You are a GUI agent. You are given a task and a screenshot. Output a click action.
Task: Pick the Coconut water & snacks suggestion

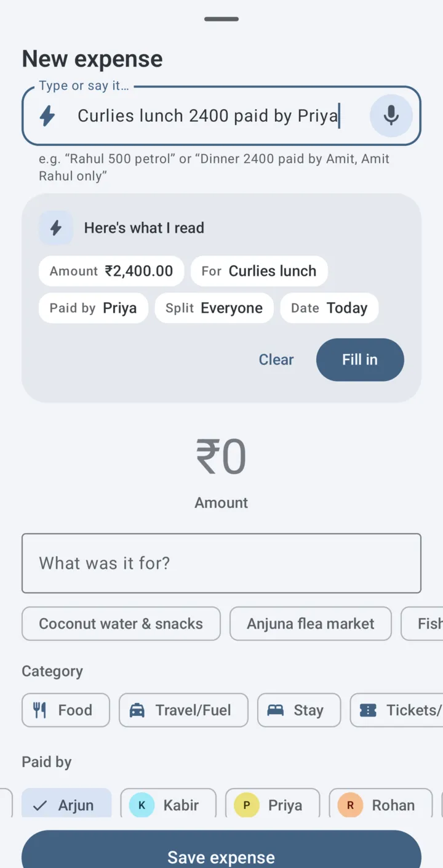coord(121,624)
